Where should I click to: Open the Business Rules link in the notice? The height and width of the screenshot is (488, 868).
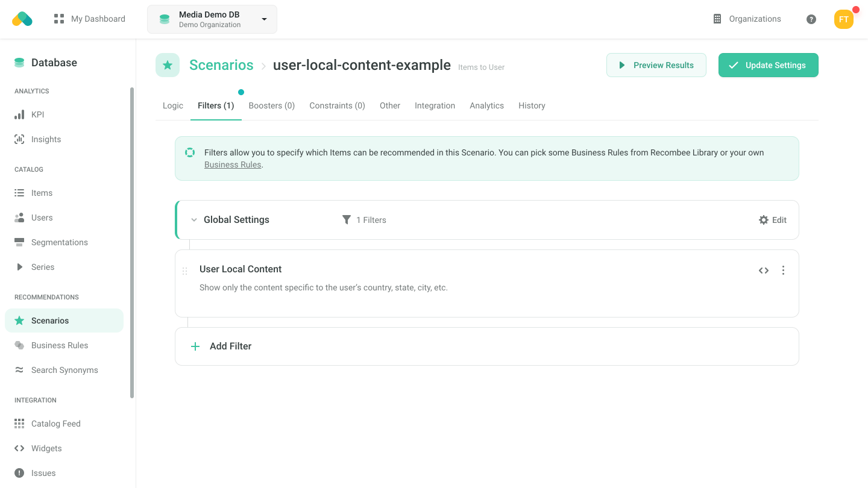[x=232, y=164]
